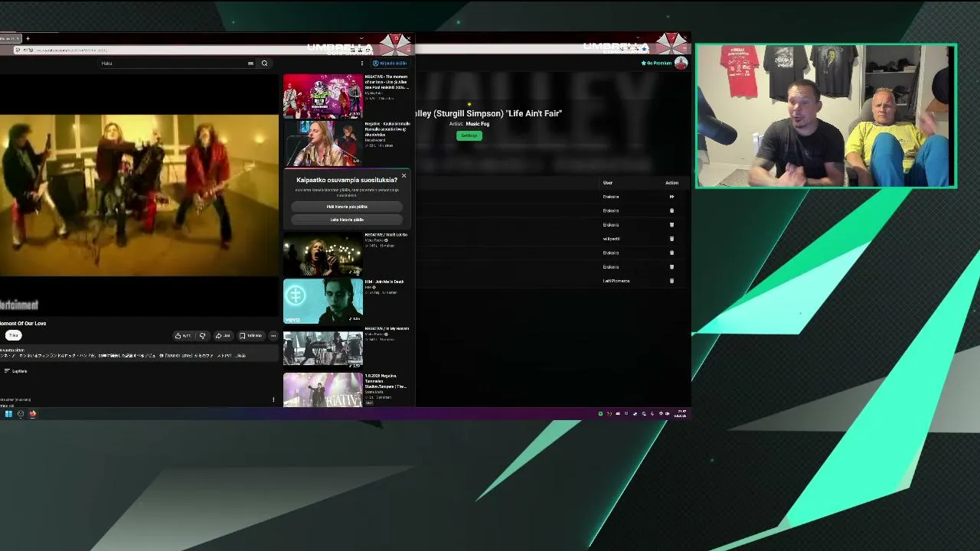Close the 'Kaipaatko osuvampia suosituksia?' popup
This screenshot has width=980, height=551.
pyautogui.click(x=403, y=176)
